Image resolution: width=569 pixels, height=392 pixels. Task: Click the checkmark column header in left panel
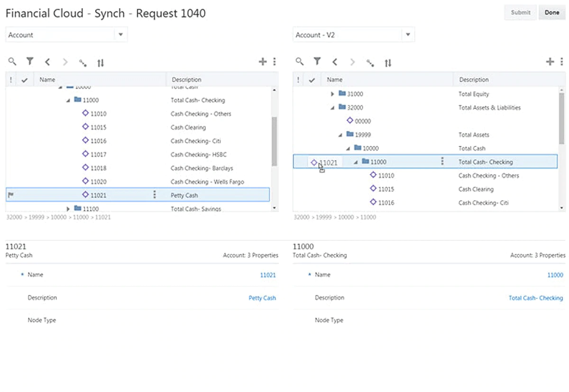[24, 80]
